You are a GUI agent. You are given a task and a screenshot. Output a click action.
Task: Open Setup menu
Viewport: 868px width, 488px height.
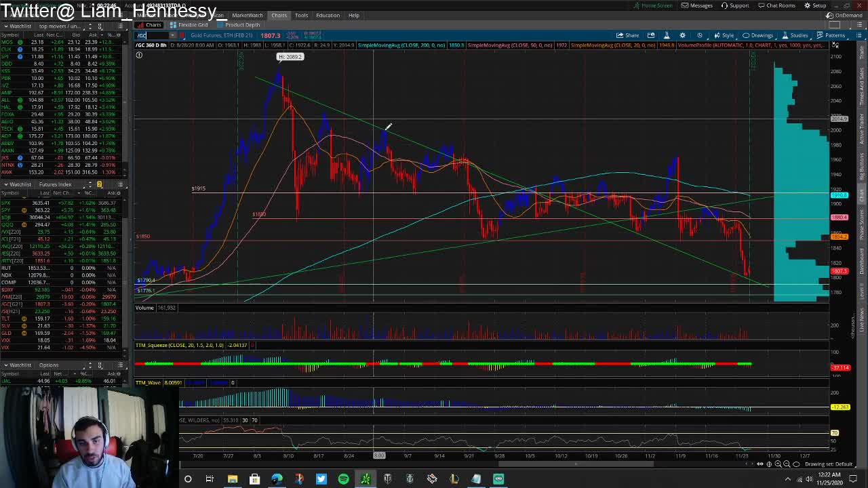tap(815, 5)
